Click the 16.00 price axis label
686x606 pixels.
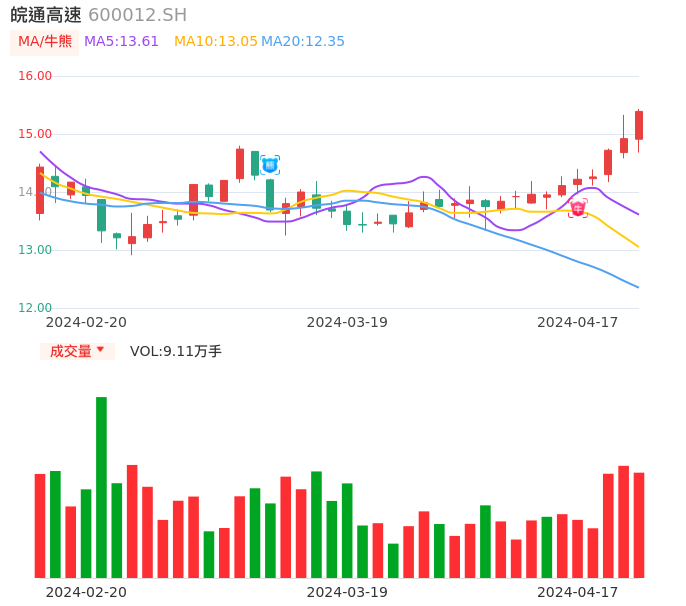tap(36, 76)
